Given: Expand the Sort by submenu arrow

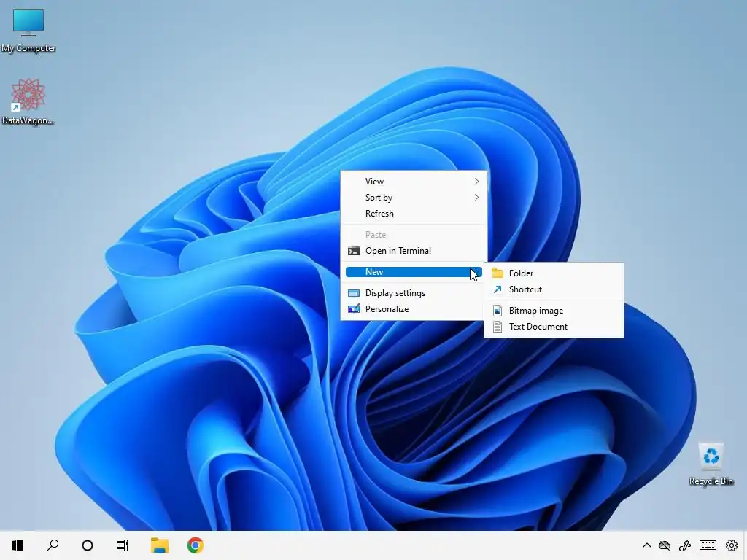Looking at the screenshot, I should tap(476, 197).
